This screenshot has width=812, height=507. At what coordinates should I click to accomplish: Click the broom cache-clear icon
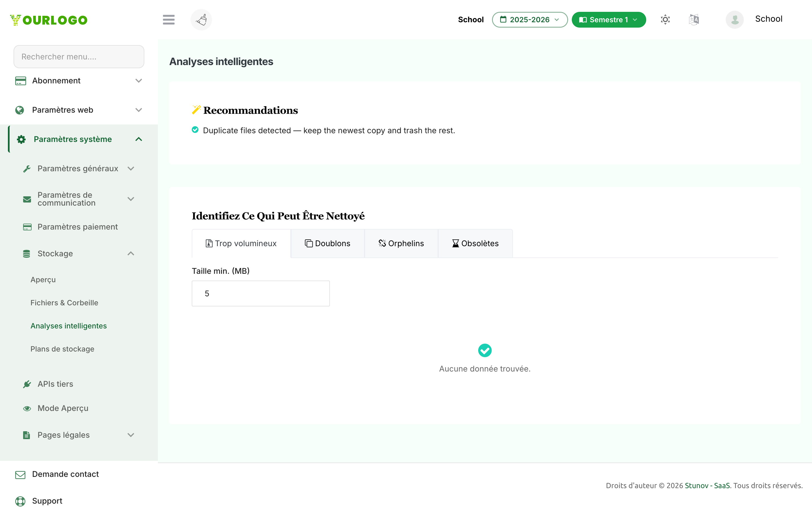[201, 19]
